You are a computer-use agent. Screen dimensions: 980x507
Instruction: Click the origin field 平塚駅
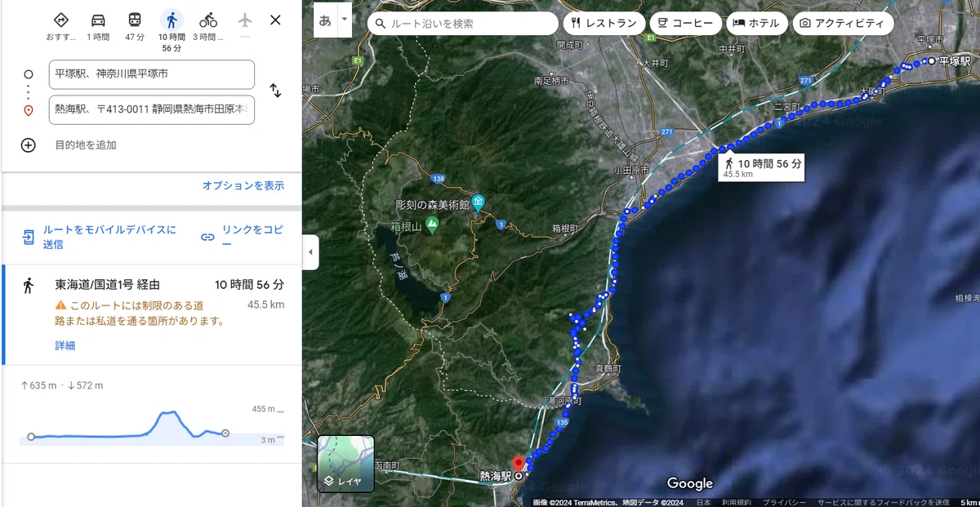coord(152,74)
